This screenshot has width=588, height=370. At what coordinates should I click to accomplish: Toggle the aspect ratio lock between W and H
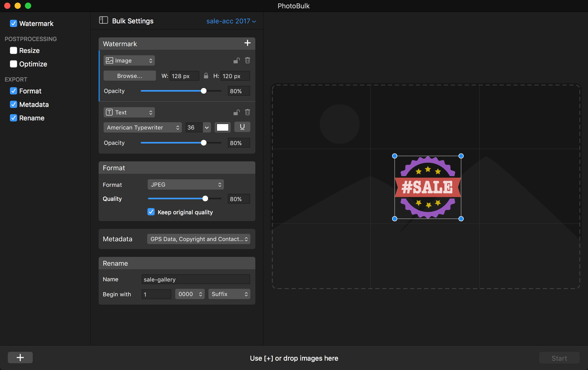pyautogui.click(x=206, y=76)
